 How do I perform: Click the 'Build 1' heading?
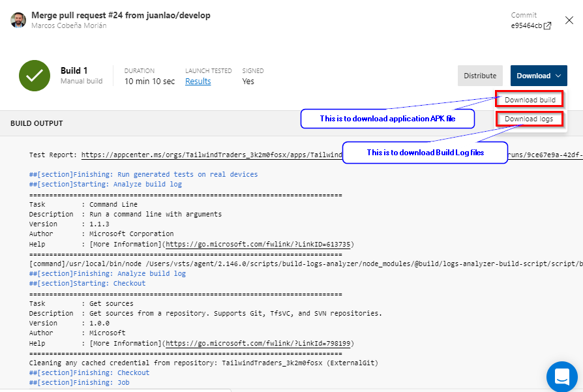[x=74, y=70]
